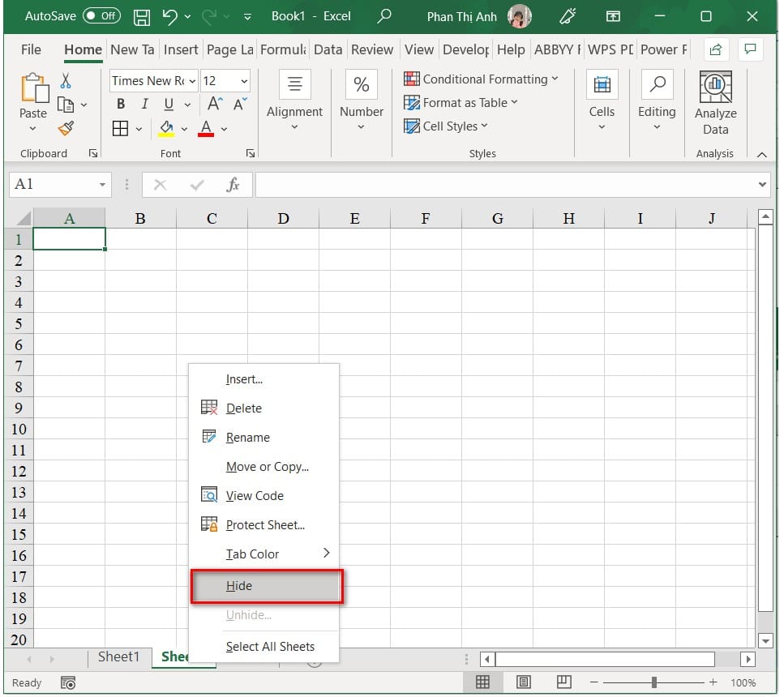
Task: Click the Select All corner triangle
Action: pyautogui.click(x=23, y=219)
